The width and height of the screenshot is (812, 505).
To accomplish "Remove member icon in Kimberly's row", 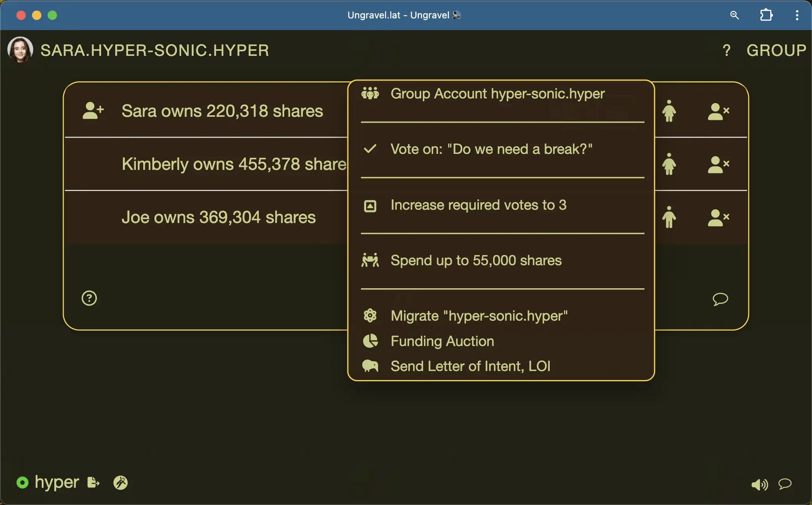I will point(718,164).
